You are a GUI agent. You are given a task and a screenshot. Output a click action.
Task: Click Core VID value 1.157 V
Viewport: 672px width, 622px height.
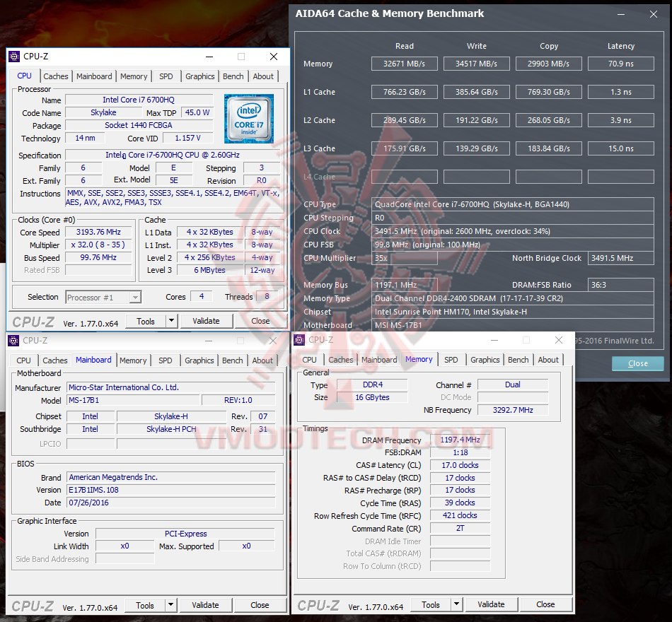tap(187, 139)
